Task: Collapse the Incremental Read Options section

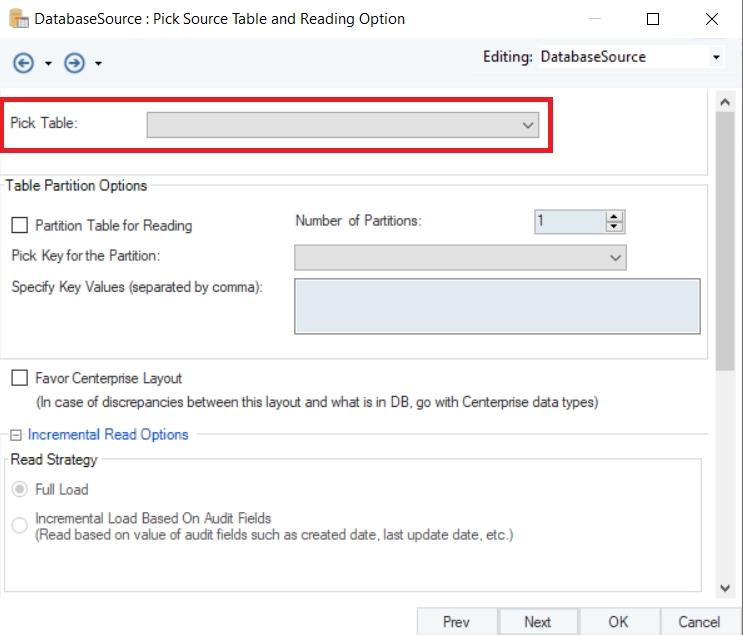Action: [x=17, y=435]
